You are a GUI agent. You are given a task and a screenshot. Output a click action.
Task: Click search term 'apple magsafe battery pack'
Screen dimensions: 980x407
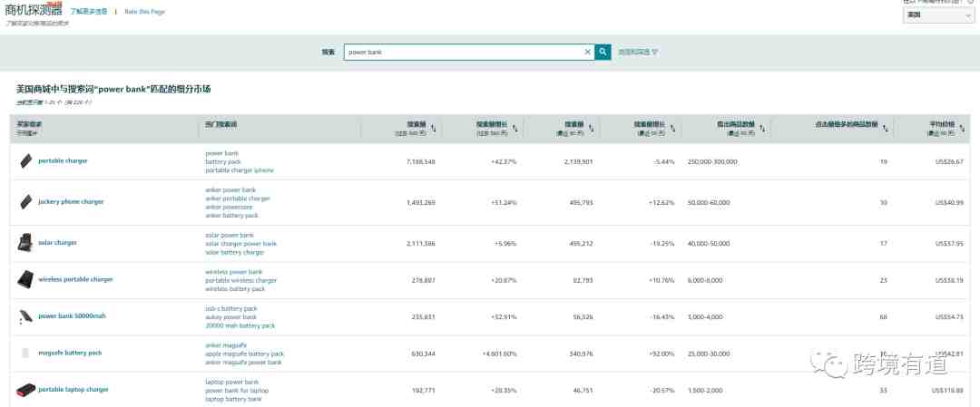[244, 354]
